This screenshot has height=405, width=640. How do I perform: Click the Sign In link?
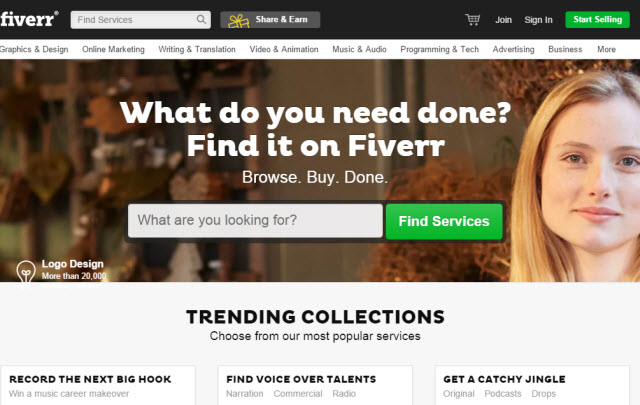(x=538, y=20)
